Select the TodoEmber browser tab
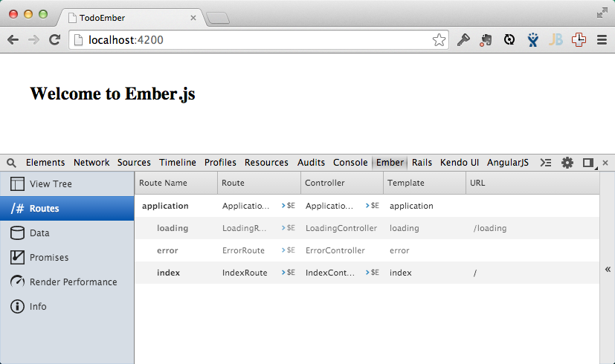 [132, 18]
